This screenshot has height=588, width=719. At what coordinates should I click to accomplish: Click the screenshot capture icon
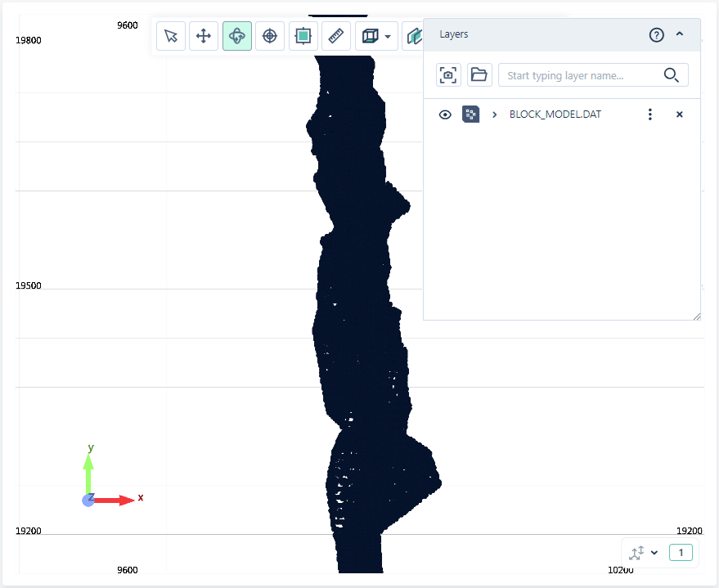(448, 74)
